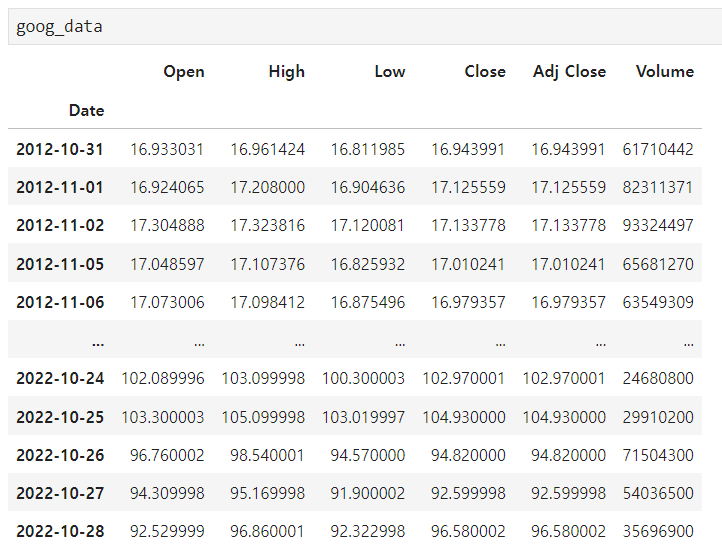Click High value 17.107376
Image resolution: width=722 pixels, height=557 pixels.
click(268, 264)
